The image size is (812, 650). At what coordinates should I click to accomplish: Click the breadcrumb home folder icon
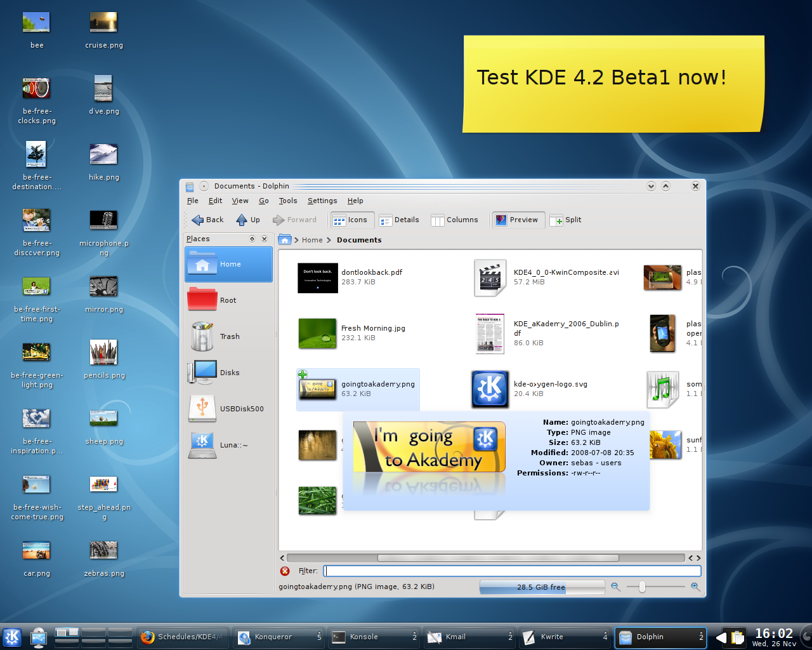(x=285, y=239)
